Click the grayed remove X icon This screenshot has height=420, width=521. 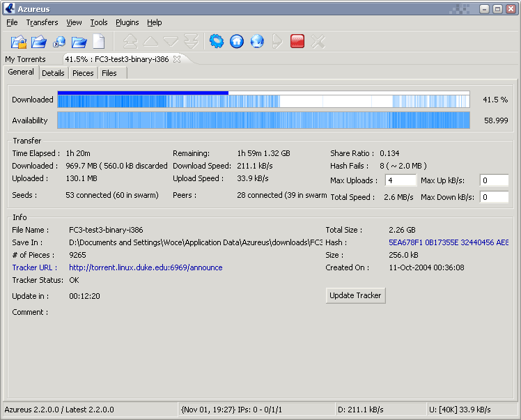pyautogui.click(x=318, y=42)
